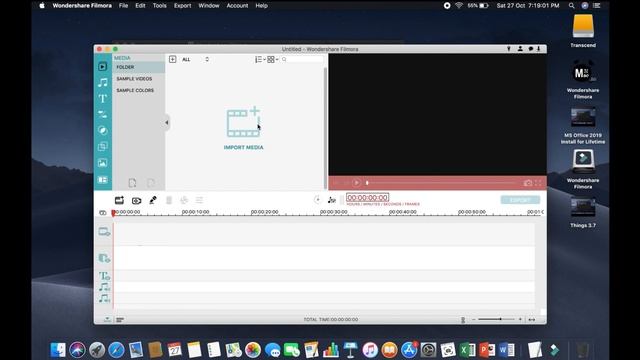This screenshot has height=360, width=640.
Task: Click the audio mixer icon by timecode
Action: coord(331,200)
